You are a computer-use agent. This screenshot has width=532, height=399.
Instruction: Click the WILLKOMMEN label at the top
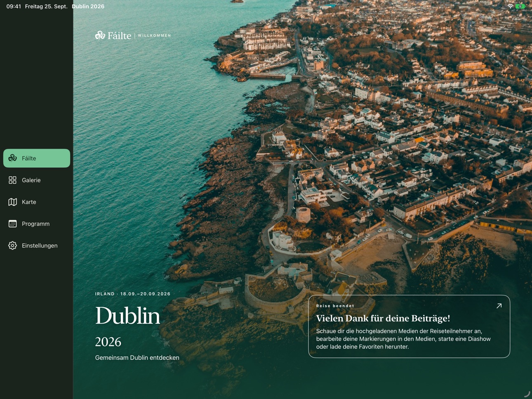coord(154,35)
